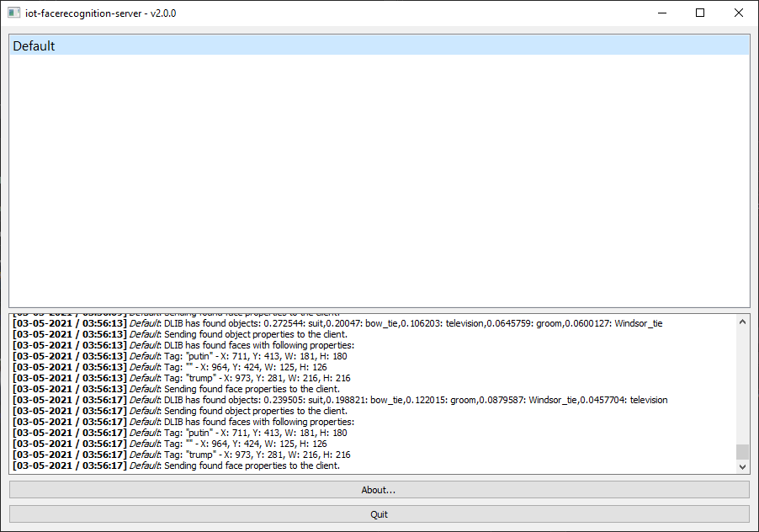Select the 03:56:17 DLIB found objects log line
The height and width of the screenshot is (532, 759).
point(337,400)
